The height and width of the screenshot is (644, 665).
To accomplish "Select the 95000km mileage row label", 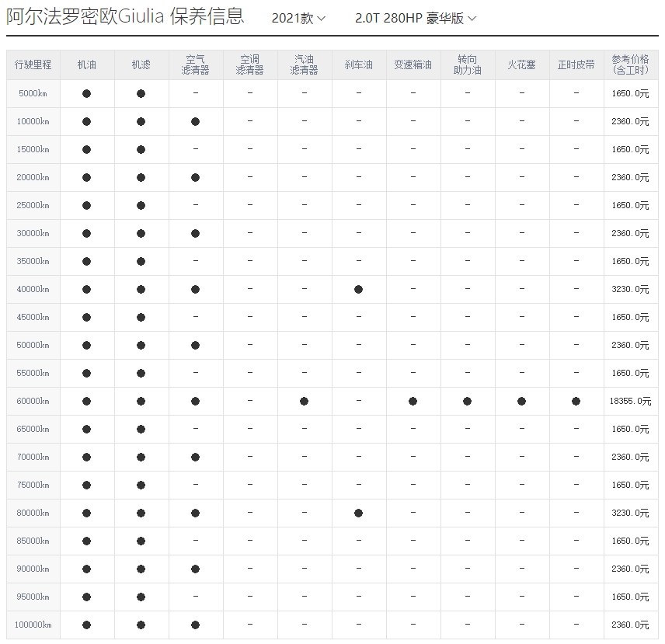I will click(33, 597).
